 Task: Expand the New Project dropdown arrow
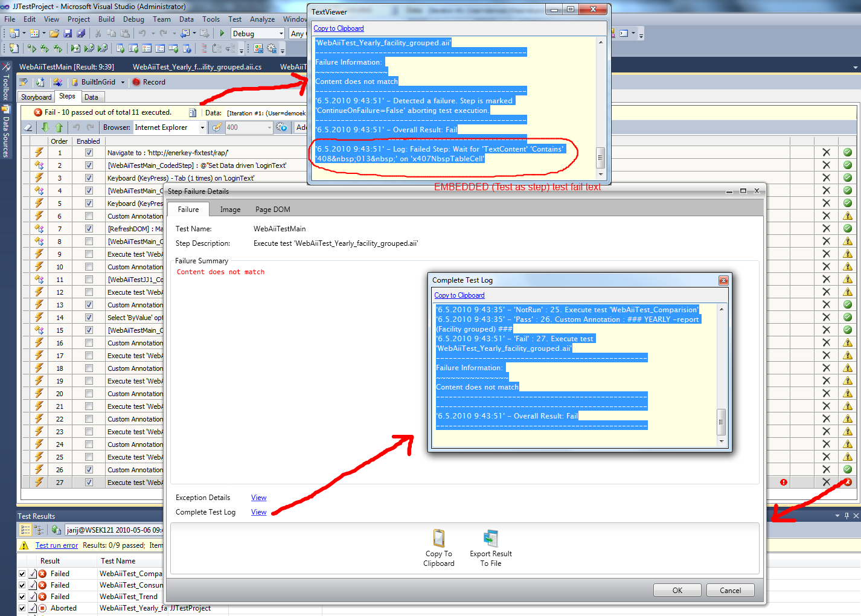tap(24, 33)
